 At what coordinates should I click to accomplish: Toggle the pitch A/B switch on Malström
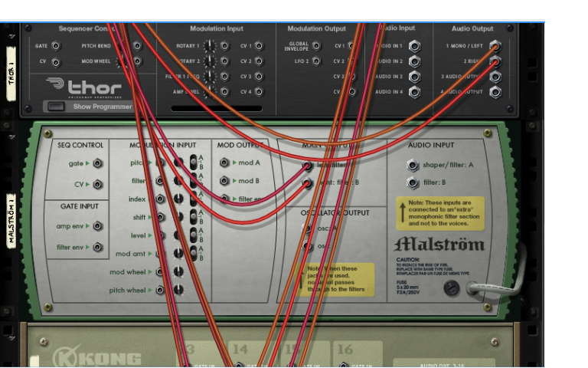(194, 163)
